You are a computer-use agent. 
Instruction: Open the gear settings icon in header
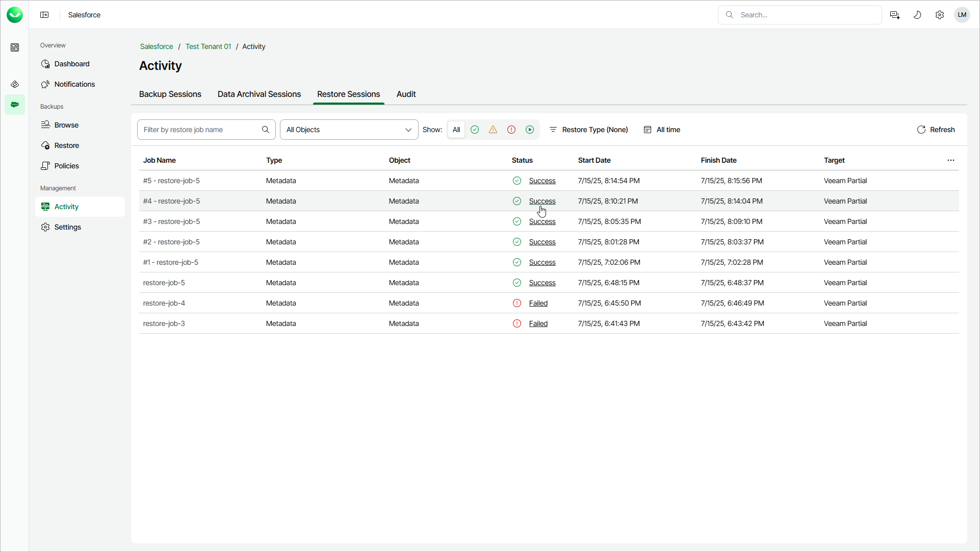[x=940, y=15]
